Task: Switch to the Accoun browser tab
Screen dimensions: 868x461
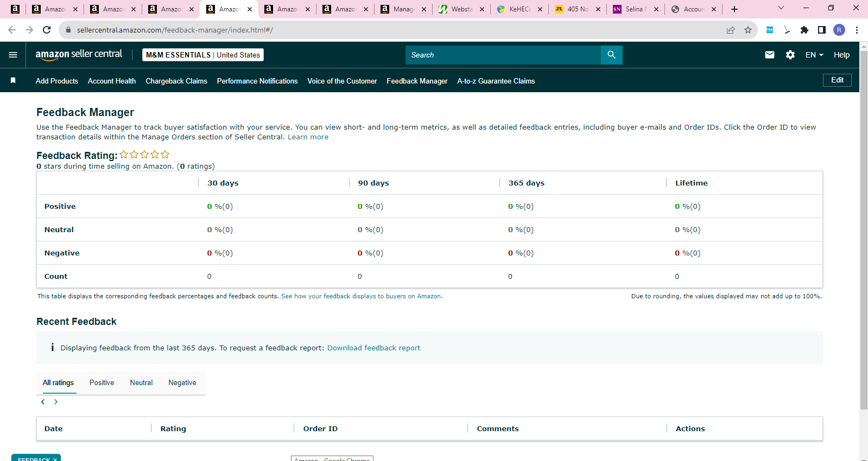Action: [693, 9]
